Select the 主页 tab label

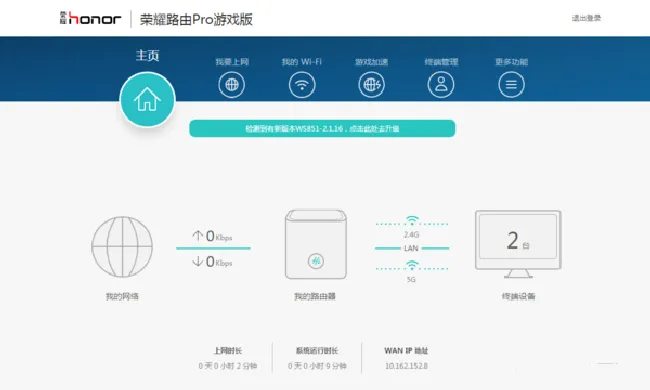point(148,55)
